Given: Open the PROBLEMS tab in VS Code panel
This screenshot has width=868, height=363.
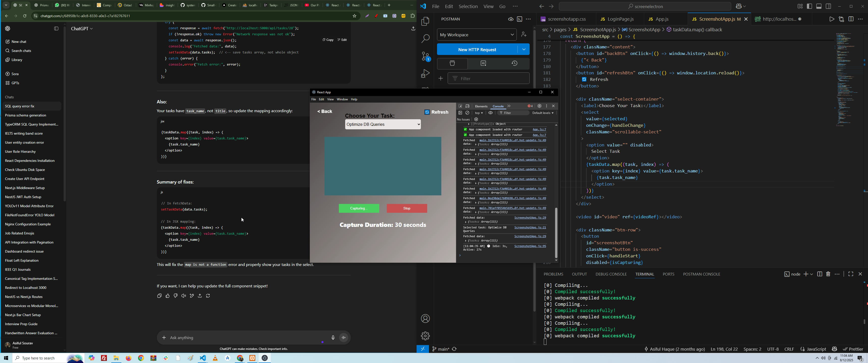Looking at the screenshot, I should click(x=553, y=274).
